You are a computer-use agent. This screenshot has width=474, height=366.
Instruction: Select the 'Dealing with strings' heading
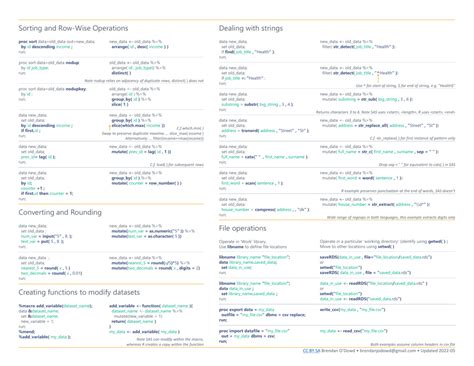(251, 28)
